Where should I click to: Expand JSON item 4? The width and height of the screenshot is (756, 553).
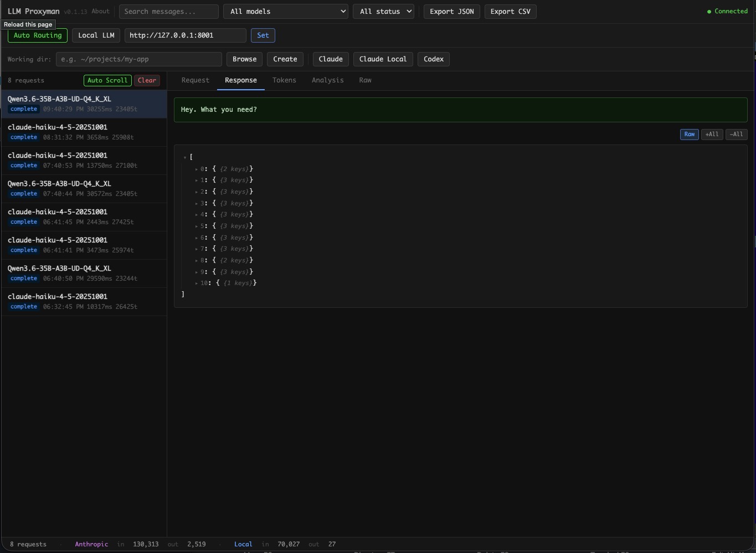tap(197, 215)
